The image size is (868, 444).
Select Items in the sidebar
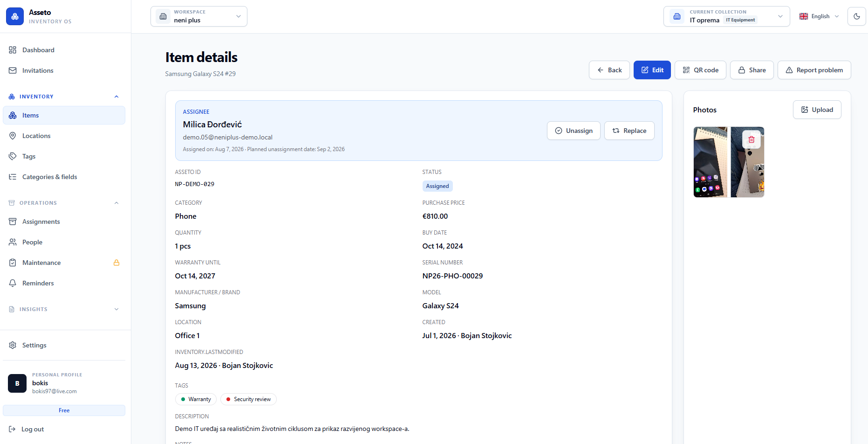pos(64,115)
